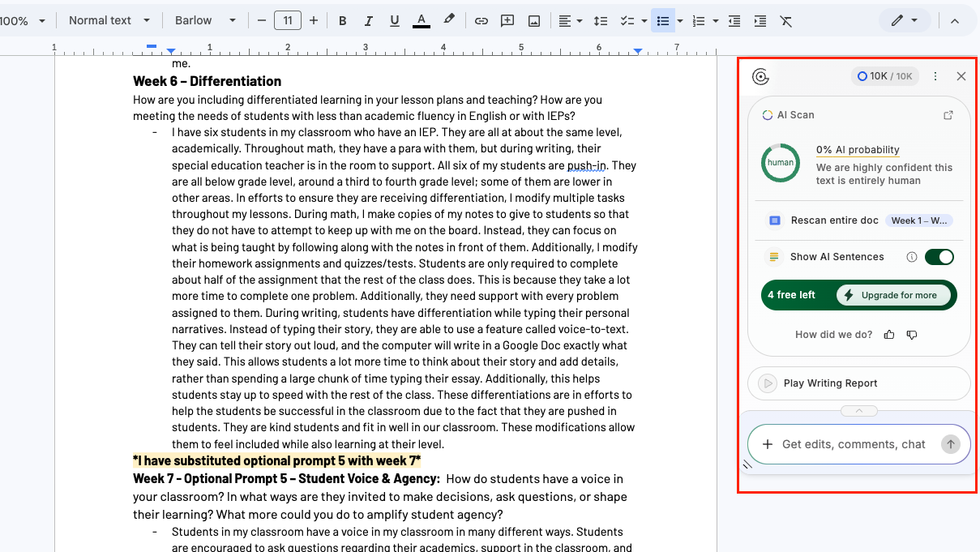Open the checklist button

[x=627, y=21]
